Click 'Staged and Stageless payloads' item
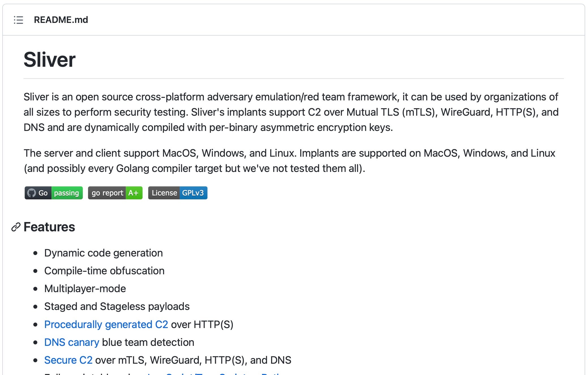The image size is (588, 375). point(117,306)
